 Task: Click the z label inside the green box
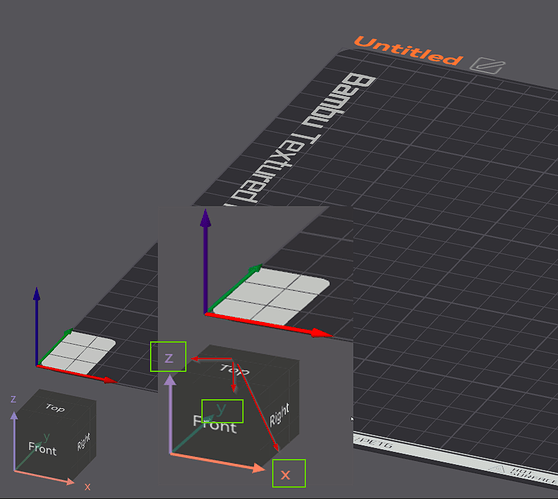click(169, 358)
